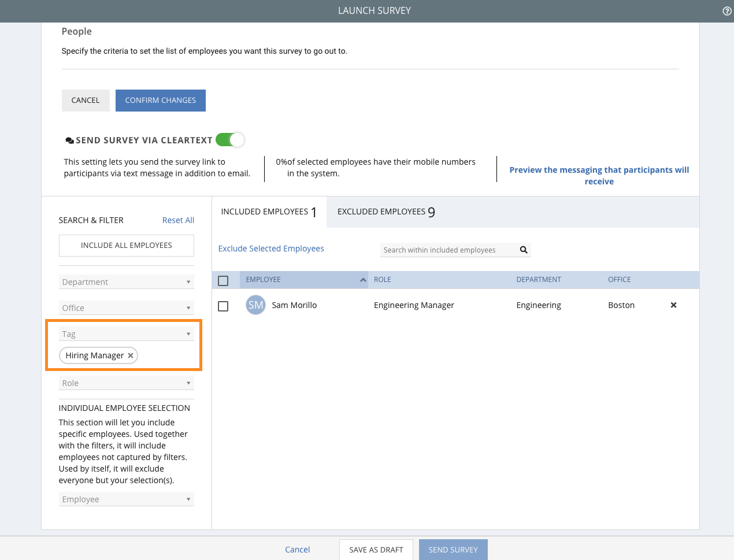This screenshot has width=734, height=560.
Task: Remove the Hiring Manager tag filter
Action: pyautogui.click(x=131, y=355)
